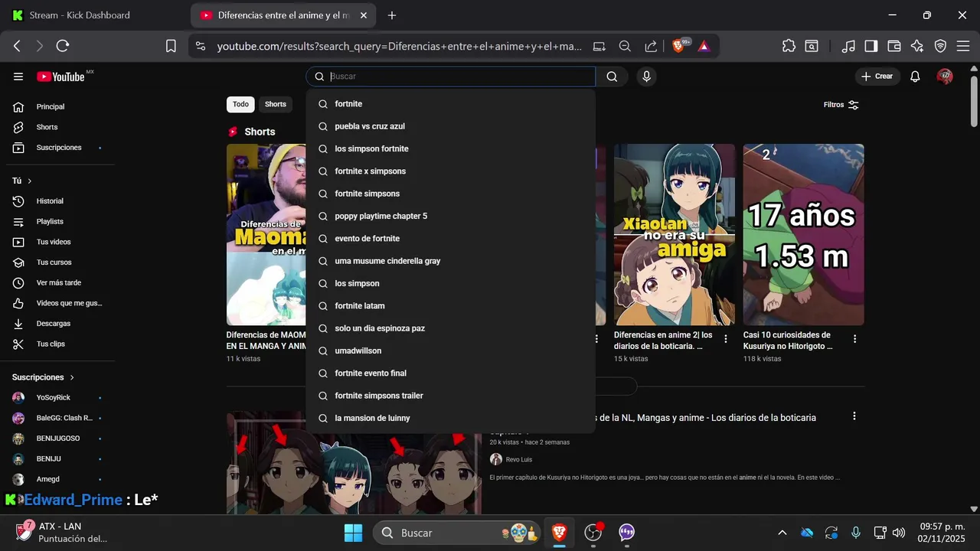Viewport: 980px width, 551px height.
Task: Click the Crear button
Action: point(877,77)
